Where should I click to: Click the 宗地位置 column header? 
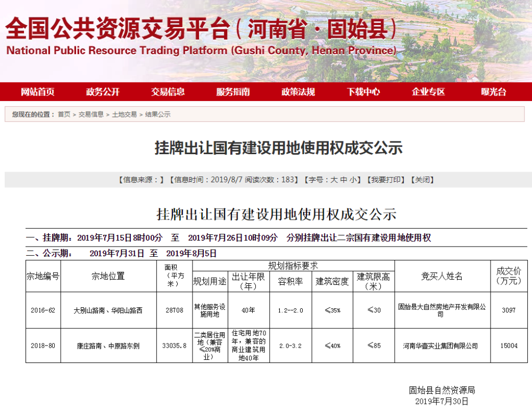coord(108,276)
